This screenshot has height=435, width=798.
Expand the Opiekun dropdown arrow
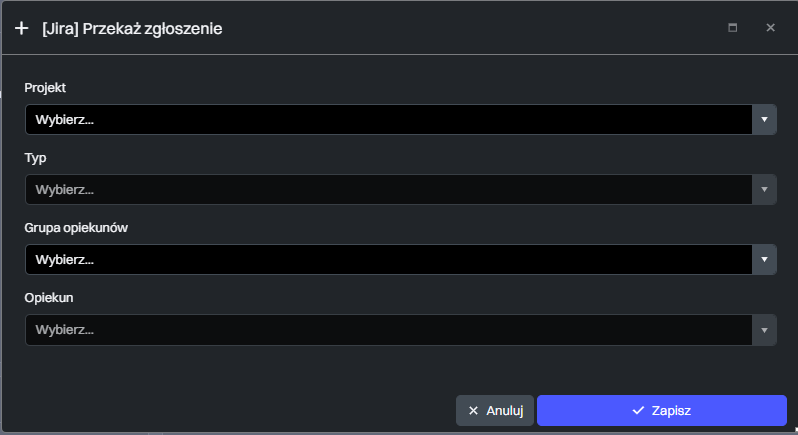(x=764, y=330)
